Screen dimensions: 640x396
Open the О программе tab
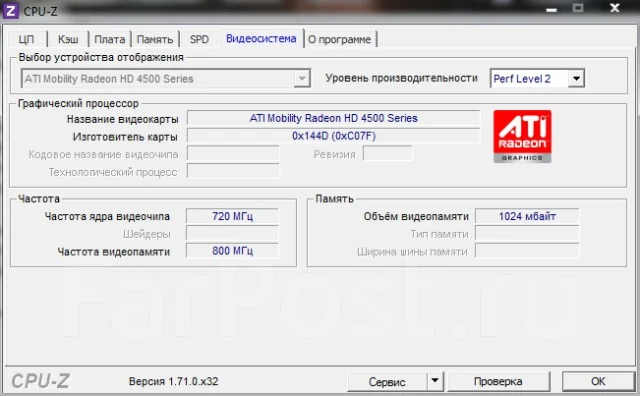340,39
